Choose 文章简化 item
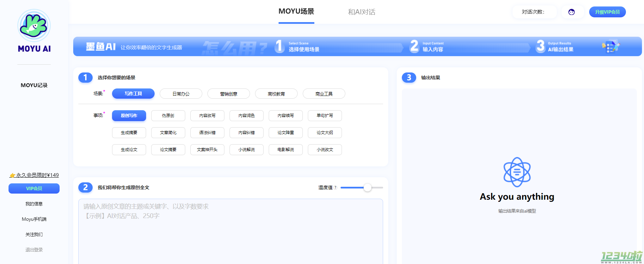Viewport: 644px width, 264px height. click(x=168, y=133)
